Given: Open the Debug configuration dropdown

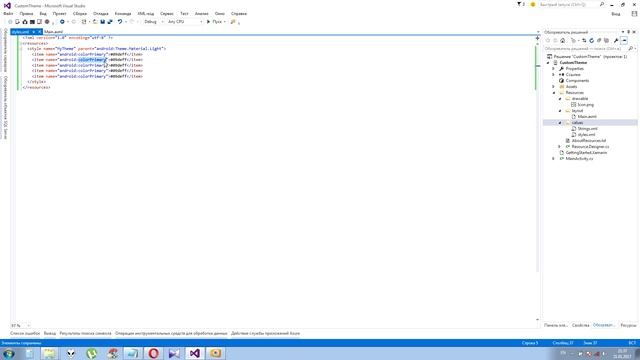Looking at the screenshot, I should tap(154, 22).
